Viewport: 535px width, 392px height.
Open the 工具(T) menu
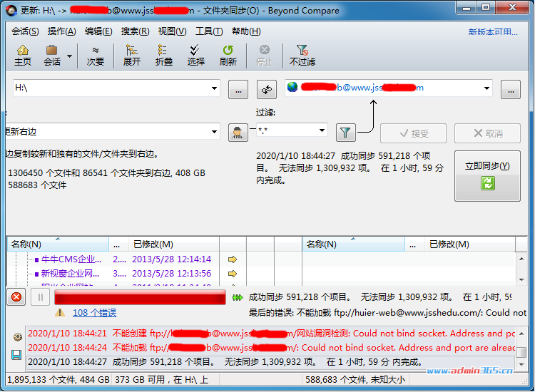[209, 31]
